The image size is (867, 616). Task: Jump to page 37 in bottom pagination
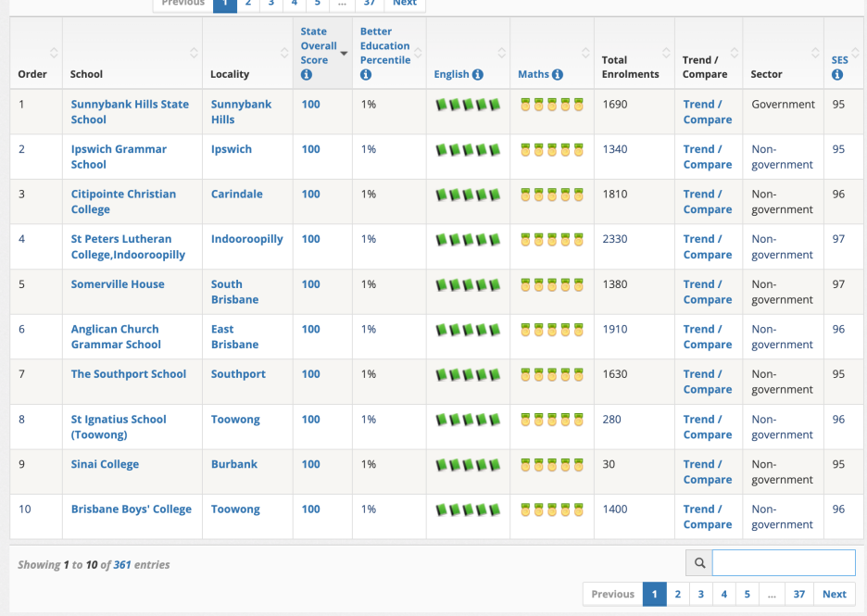798,594
